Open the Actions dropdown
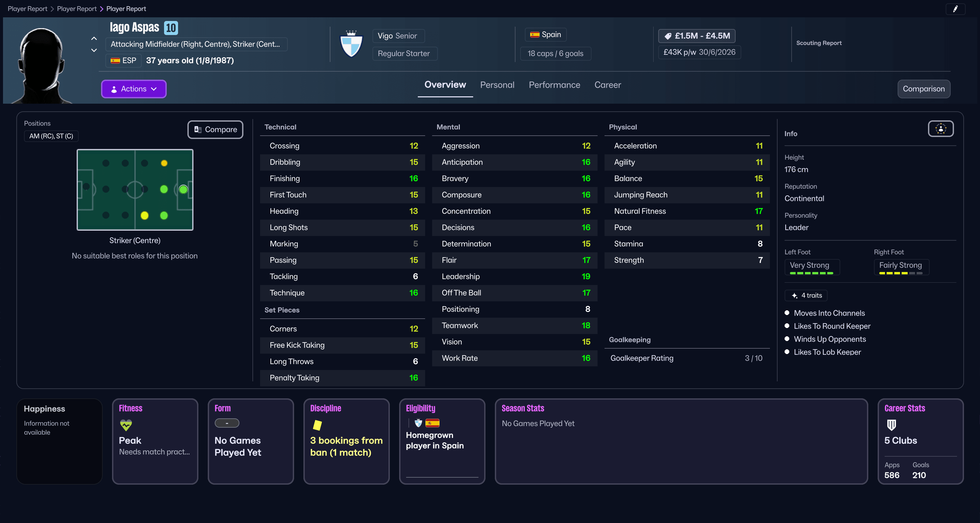 point(133,89)
